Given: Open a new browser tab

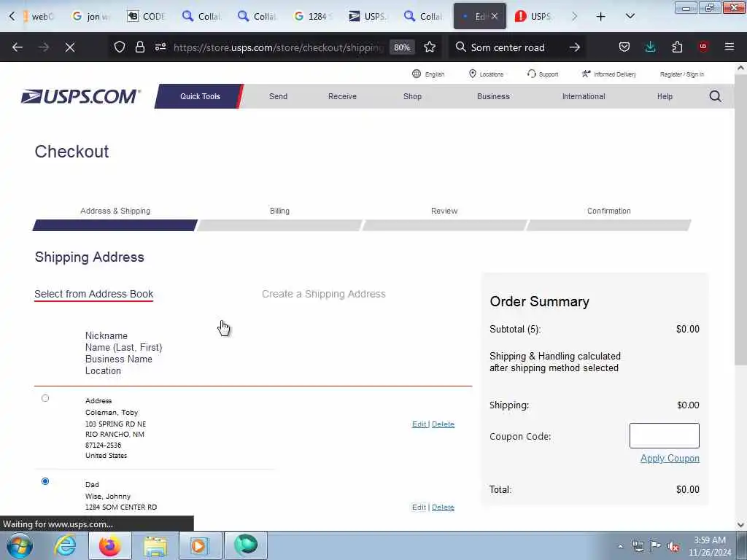Looking at the screenshot, I should (x=601, y=17).
